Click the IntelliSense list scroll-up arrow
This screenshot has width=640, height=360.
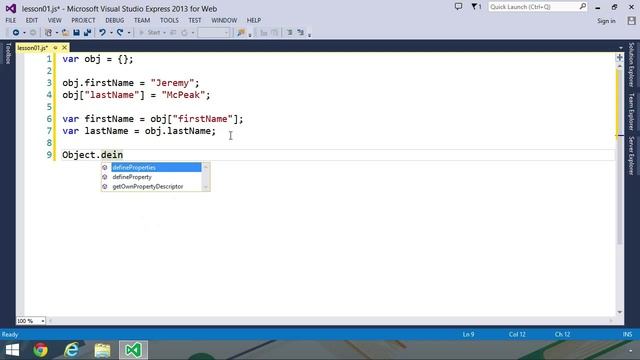(206, 167)
